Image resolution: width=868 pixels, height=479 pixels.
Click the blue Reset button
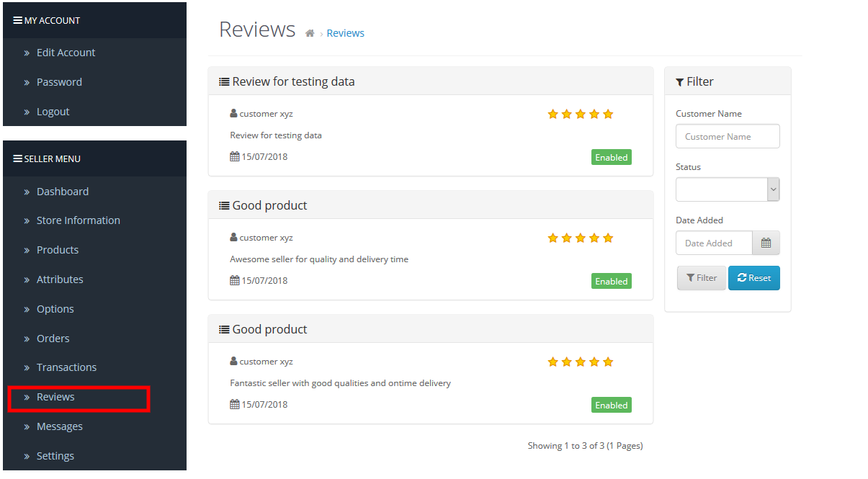tap(754, 278)
